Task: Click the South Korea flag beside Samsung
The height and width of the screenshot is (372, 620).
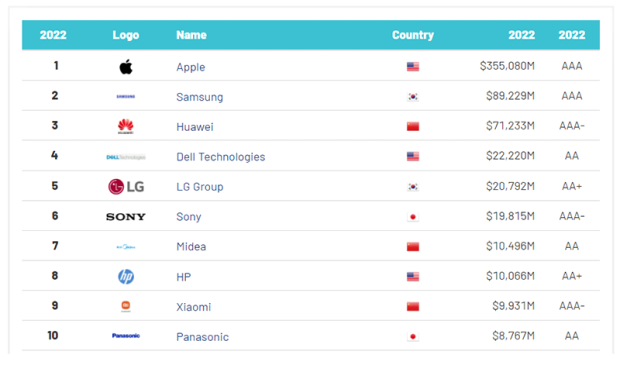Action: tap(413, 96)
